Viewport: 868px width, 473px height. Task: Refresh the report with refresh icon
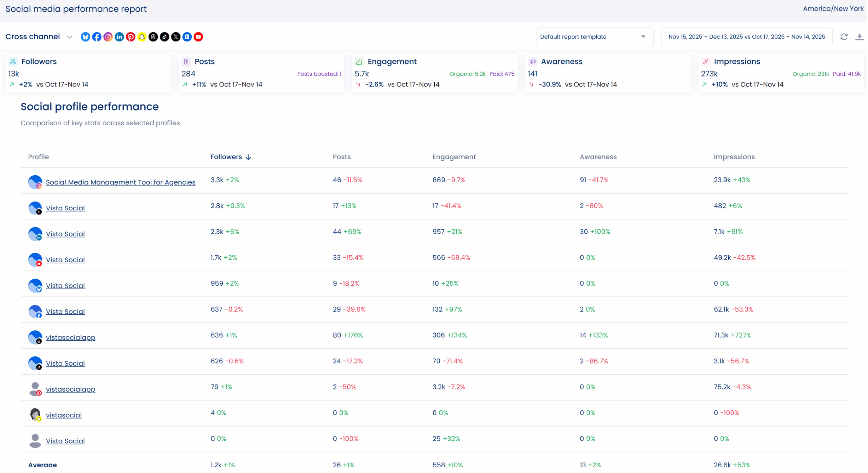coord(844,37)
